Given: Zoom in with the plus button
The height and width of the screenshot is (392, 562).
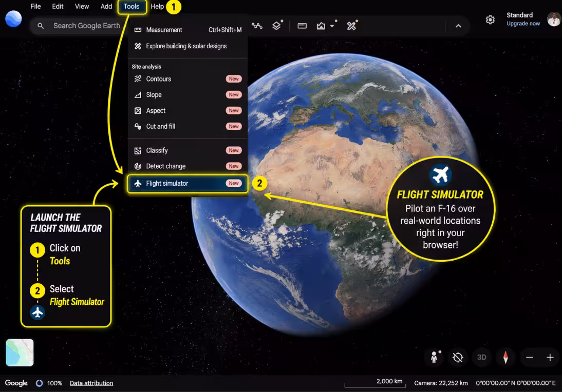Looking at the screenshot, I should point(550,357).
